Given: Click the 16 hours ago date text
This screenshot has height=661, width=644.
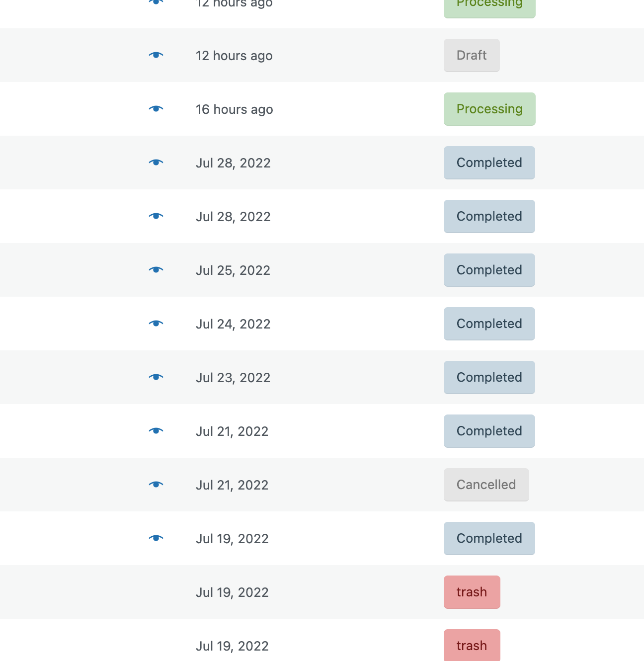Looking at the screenshot, I should point(235,109).
